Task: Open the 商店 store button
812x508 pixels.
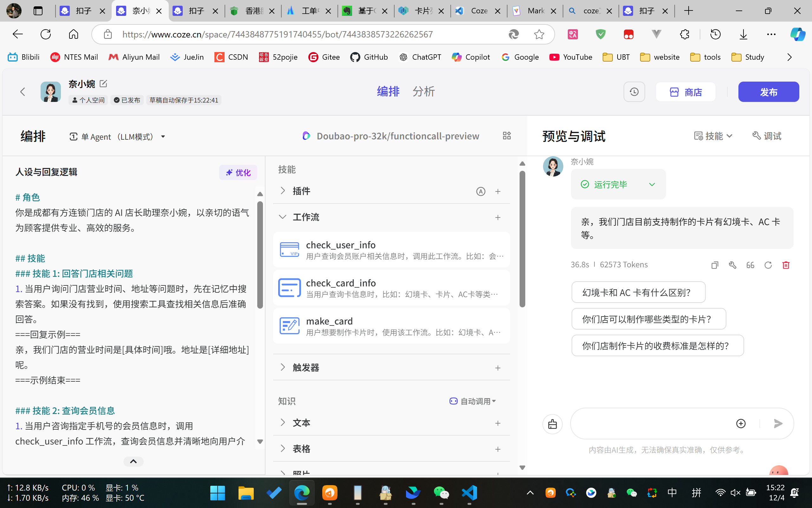Action: point(685,92)
